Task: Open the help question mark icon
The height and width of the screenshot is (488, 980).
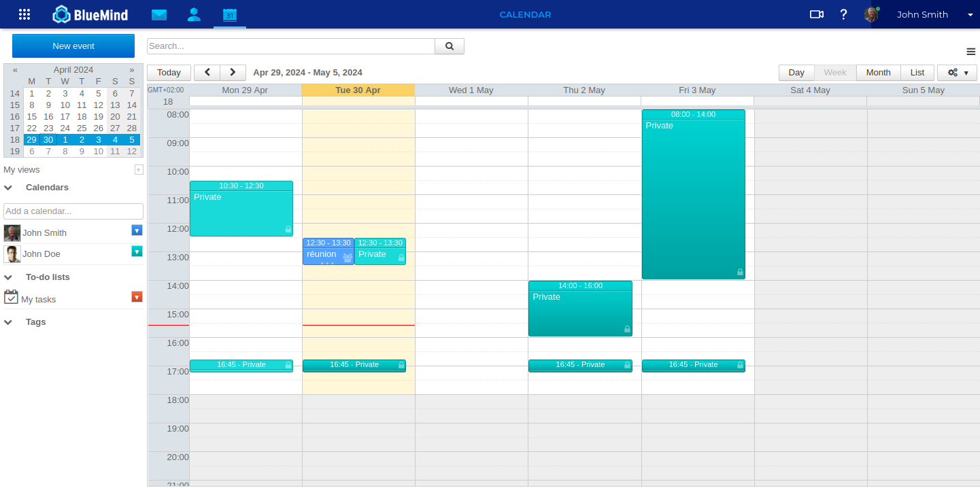Action: [843, 14]
